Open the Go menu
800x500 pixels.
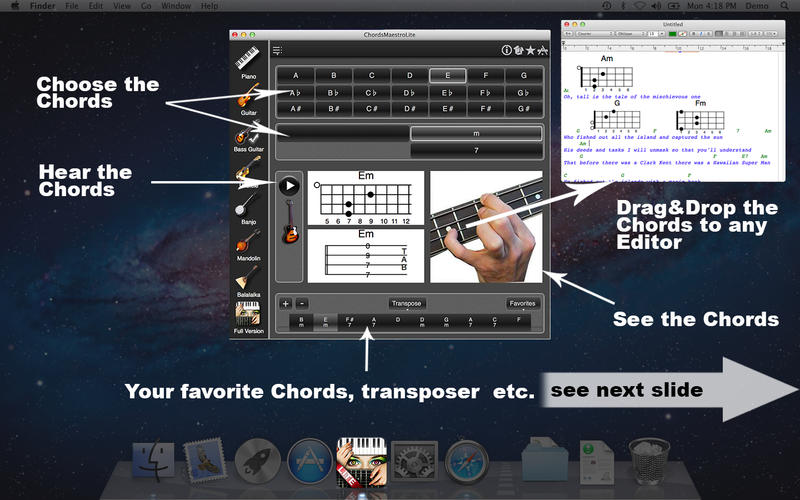(x=146, y=6)
